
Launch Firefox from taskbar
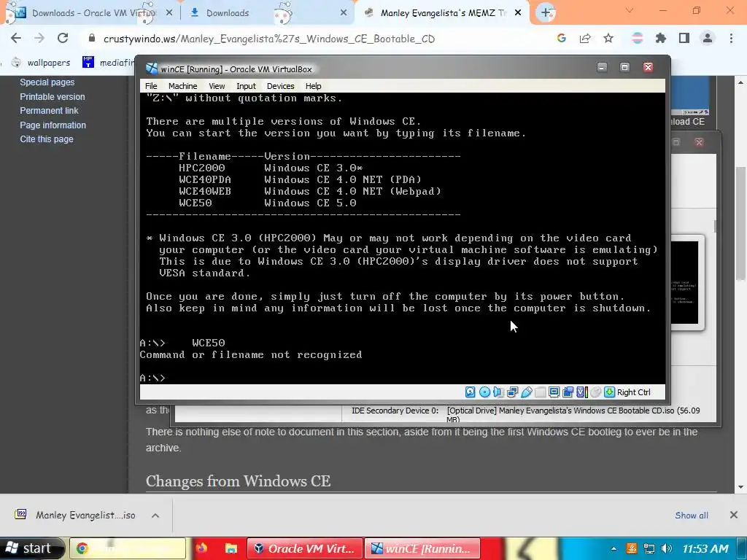(x=201, y=548)
